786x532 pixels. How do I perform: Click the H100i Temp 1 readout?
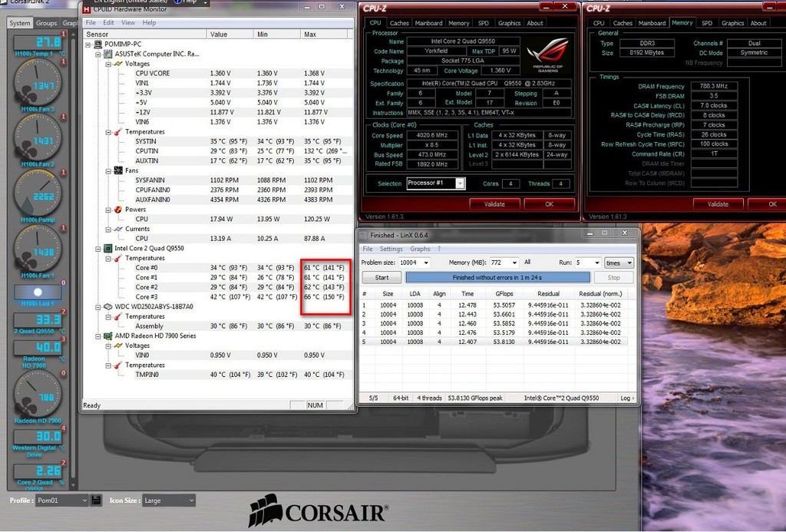point(37,42)
